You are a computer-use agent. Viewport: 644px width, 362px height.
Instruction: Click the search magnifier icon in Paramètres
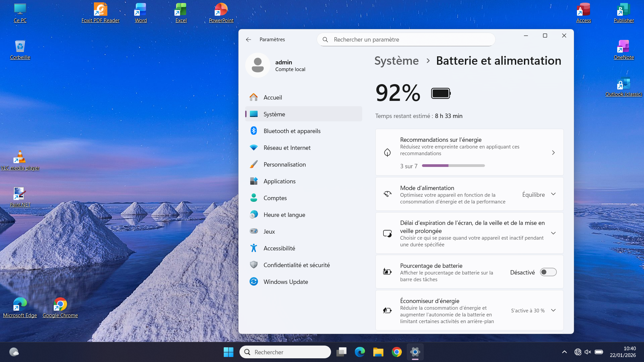pyautogui.click(x=325, y=40)
